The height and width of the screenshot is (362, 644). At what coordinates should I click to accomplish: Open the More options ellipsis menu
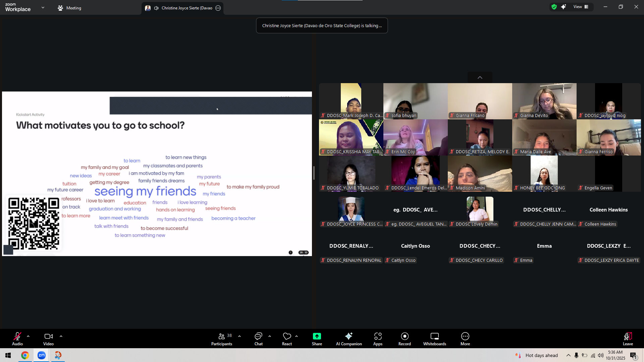point(465,339)
